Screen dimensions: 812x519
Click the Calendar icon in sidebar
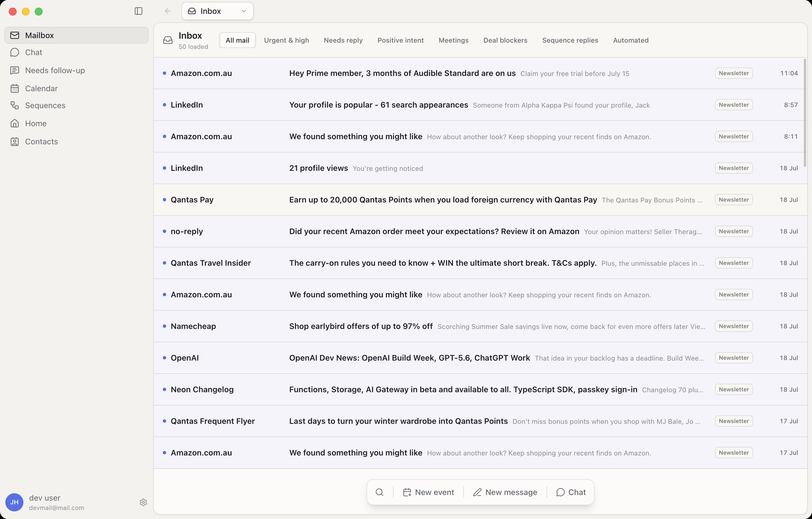pyautogui.click(x=14, y=88)
